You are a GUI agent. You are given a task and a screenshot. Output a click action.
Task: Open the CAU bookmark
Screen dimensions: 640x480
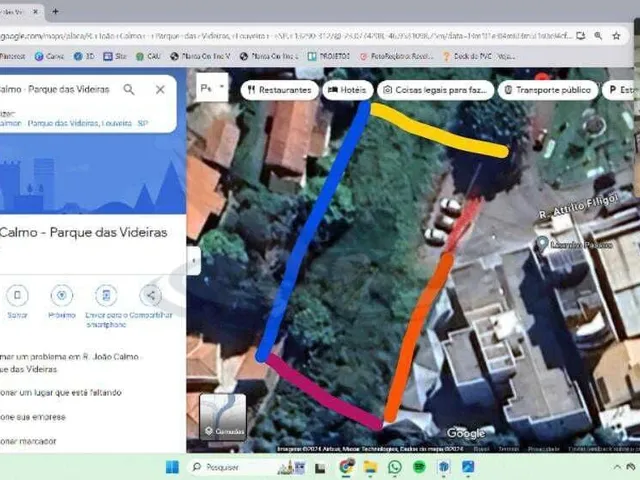[148, 56]
